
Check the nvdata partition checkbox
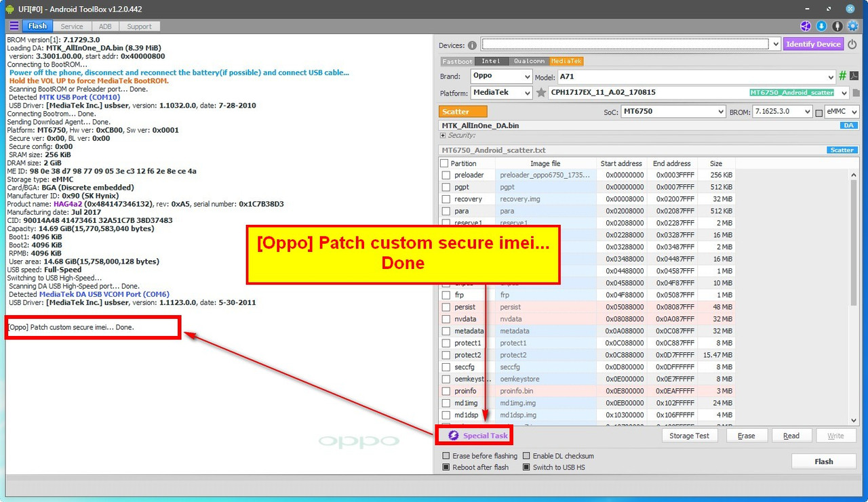tap(446, 319)
